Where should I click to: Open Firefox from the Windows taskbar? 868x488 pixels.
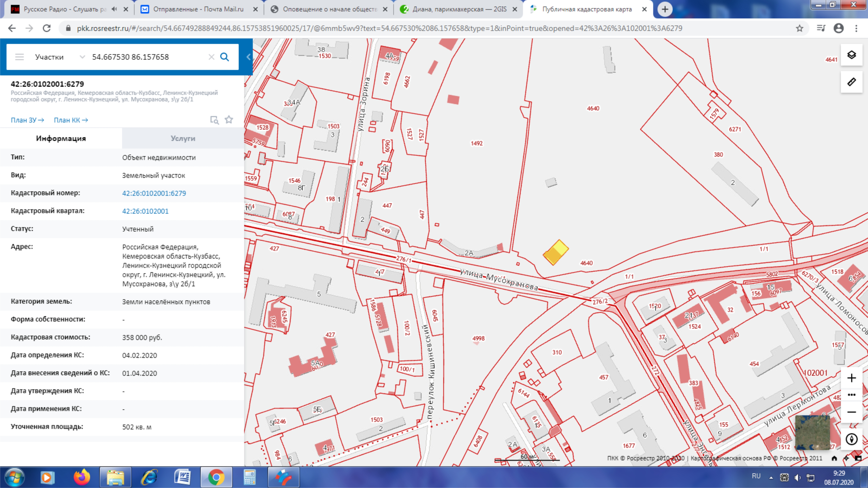tap(82, 477)
